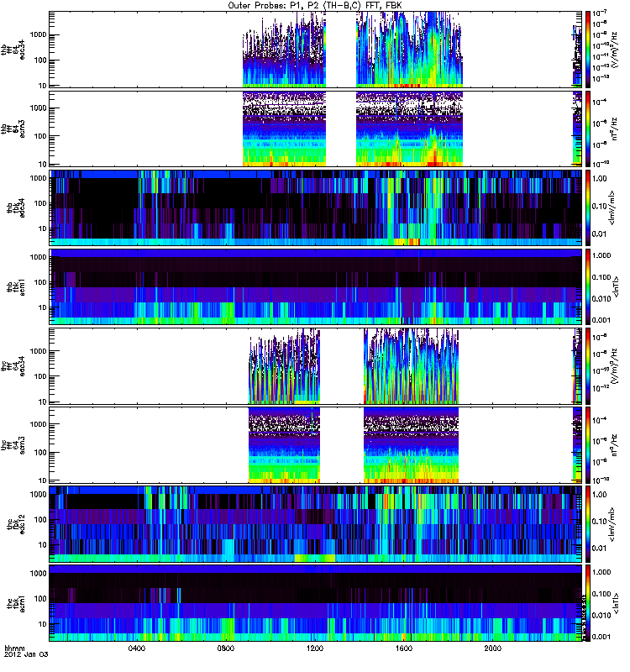Click the '0.001' color scale value of thb fbk scm1
The image size is (630, 672).
tap(601, 320)
